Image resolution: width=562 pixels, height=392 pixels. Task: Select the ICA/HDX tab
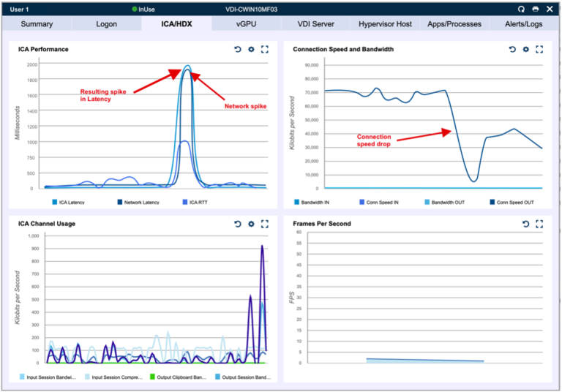pos(176,24)
